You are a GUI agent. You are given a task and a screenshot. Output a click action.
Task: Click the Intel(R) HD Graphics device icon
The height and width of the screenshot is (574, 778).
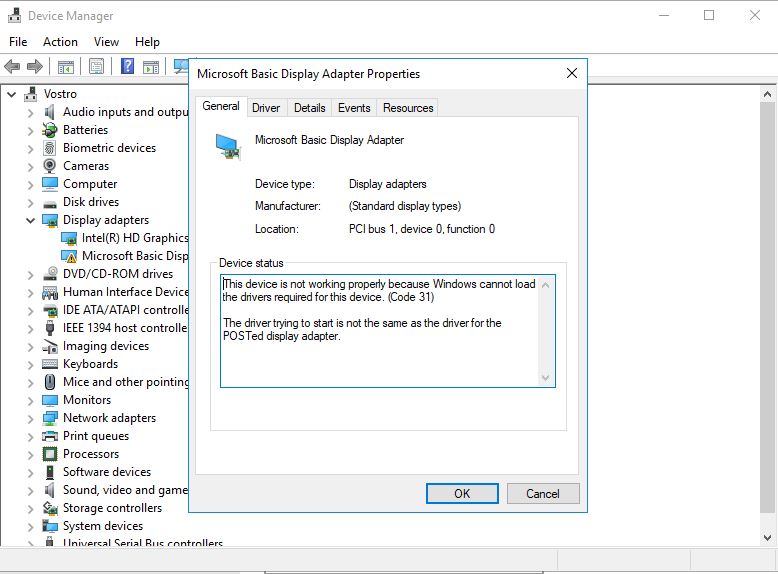coord(69,239)
